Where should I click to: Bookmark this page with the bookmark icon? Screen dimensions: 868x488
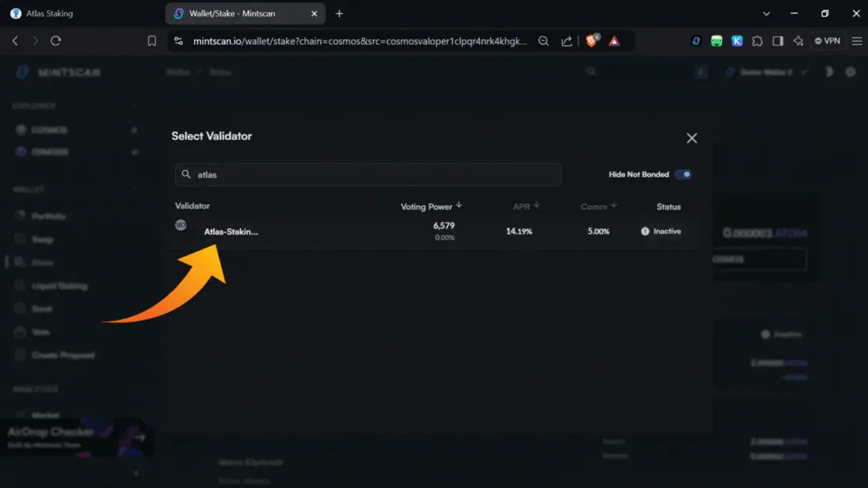152,41
